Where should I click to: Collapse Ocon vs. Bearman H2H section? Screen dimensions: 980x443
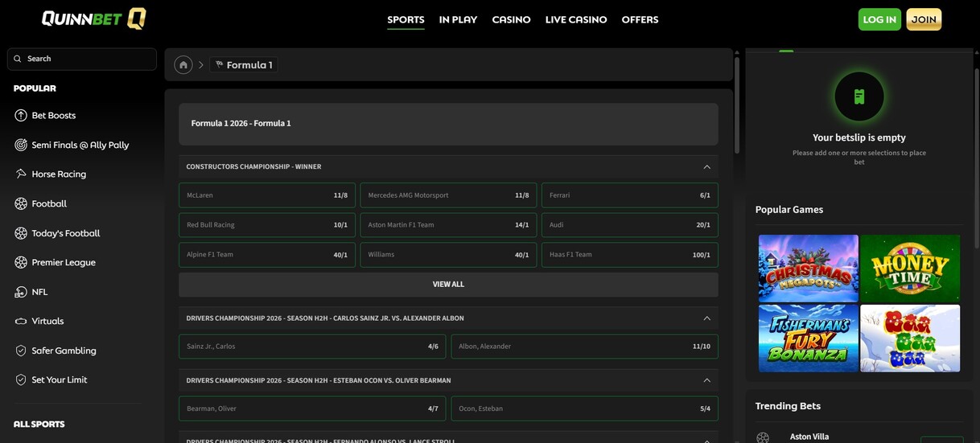point(707,380)
